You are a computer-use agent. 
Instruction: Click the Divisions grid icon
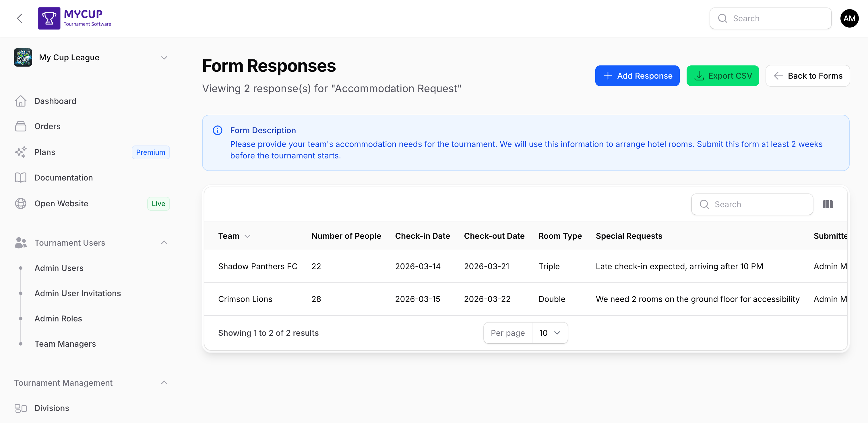[21, 408]
